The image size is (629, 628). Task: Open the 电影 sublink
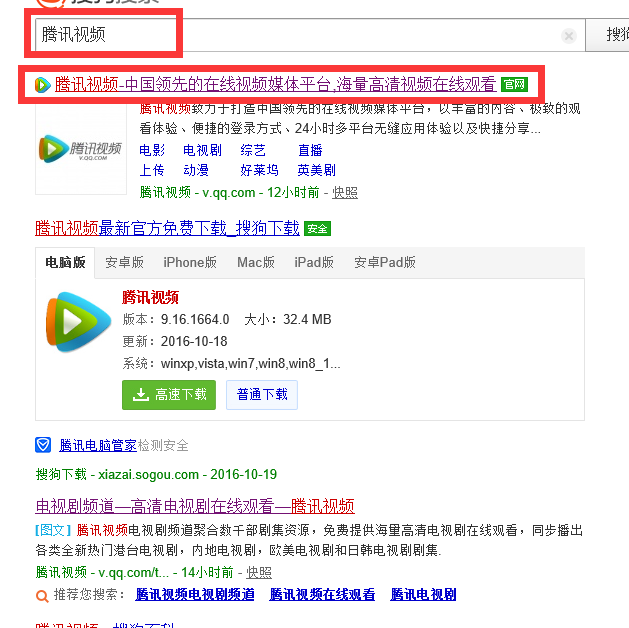coord(152,150)
